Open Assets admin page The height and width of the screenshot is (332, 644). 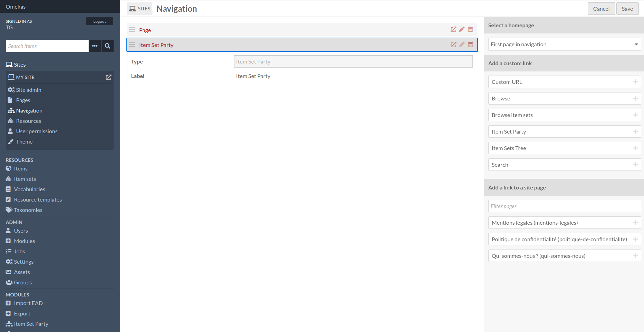tap(18, 272)
